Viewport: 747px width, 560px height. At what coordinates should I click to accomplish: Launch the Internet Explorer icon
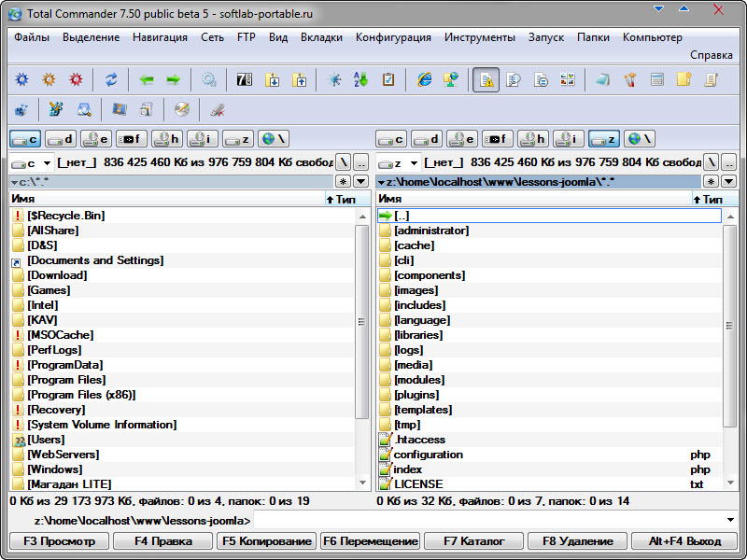[x=424, y=79]
